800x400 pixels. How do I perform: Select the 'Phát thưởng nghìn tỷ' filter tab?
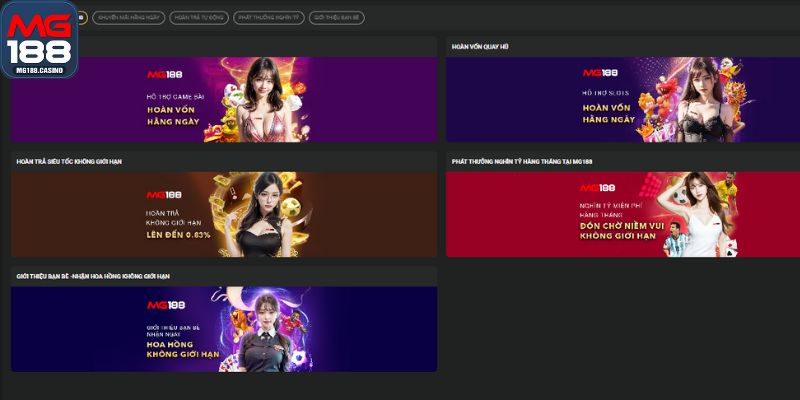tap(269, 17)
